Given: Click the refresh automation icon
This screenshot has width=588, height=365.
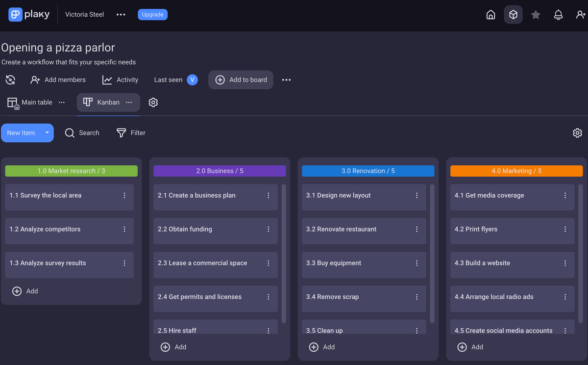Looking at the screenshot, I should (x=10, y=80).
